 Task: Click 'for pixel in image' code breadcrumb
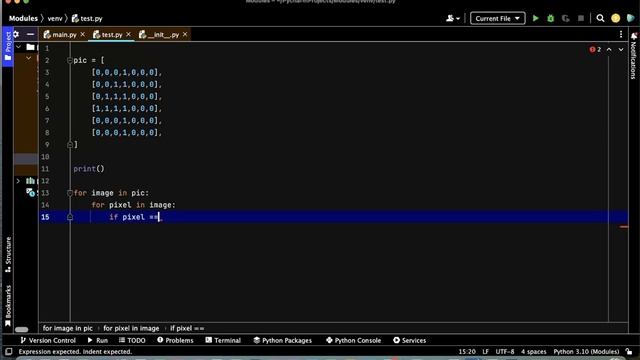coord(131,328)
